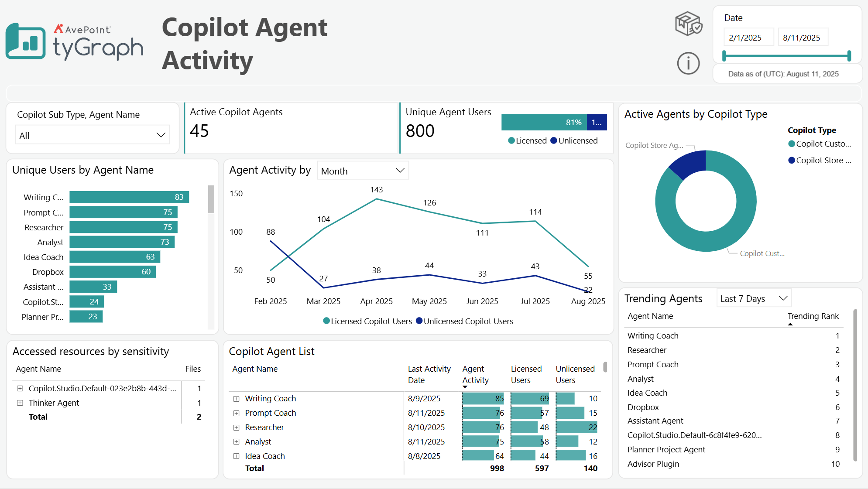868x489 pixels.
Task: Toggle the Licensed Copilot Users legend item
Action: tap(367, 321)
